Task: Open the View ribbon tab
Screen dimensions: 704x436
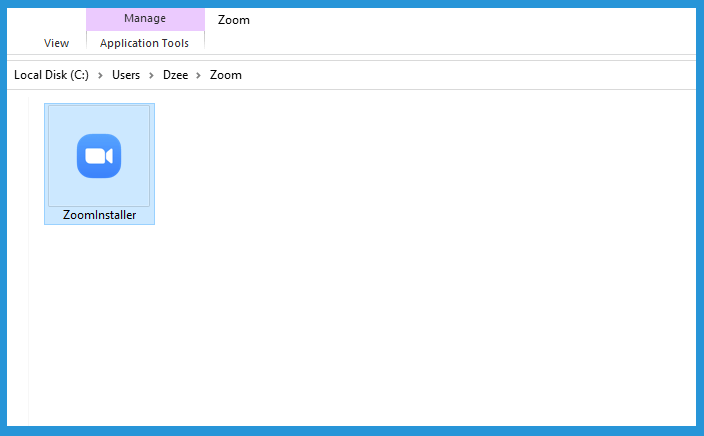Action: click(56, 43)
